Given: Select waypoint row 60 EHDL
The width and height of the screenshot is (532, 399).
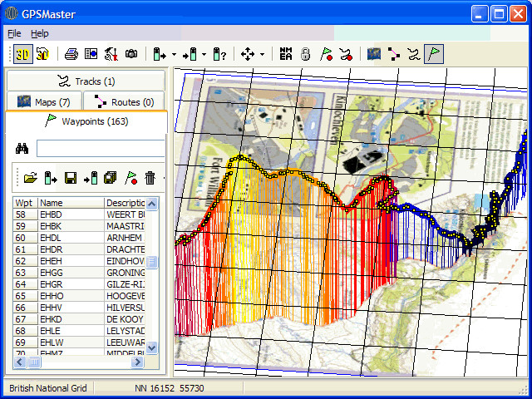Looking at the screenshot, I should tap(80, 238).
